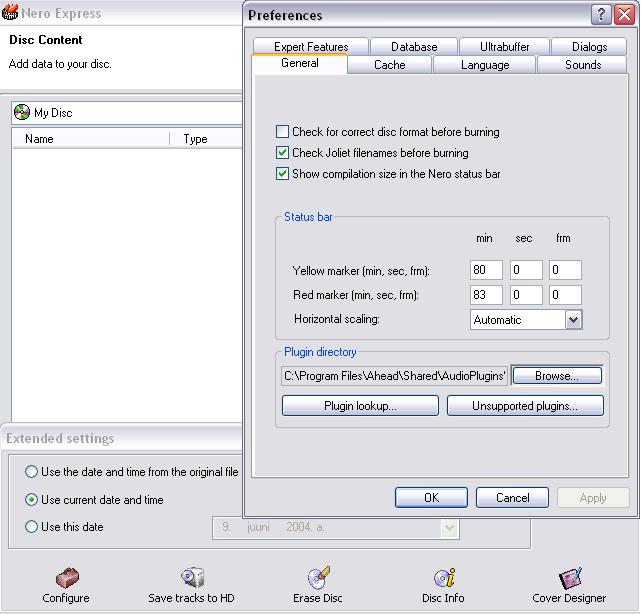Sort by the Name column header
The width and height of the screenshot is (641, 615).
pos(91,139)
